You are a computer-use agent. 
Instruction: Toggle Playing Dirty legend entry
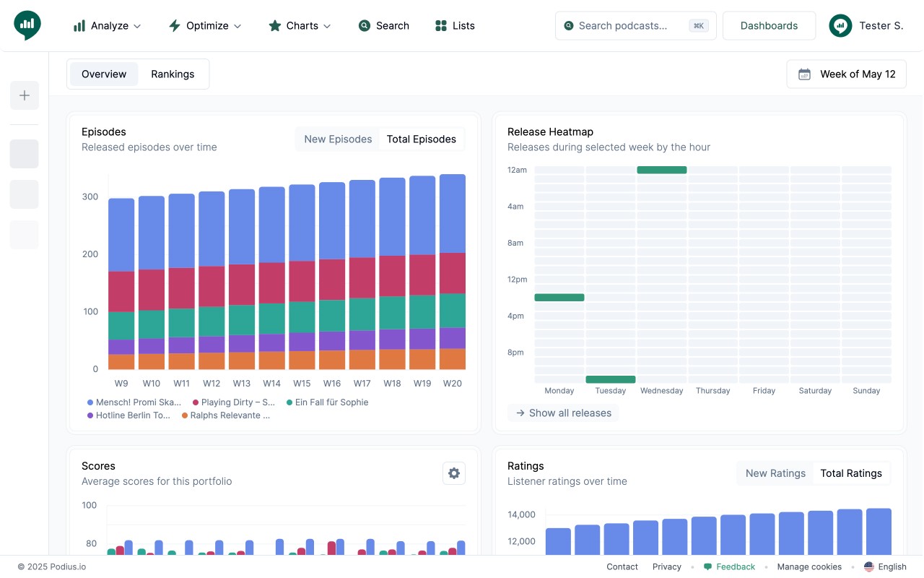(x=234, y=402)
